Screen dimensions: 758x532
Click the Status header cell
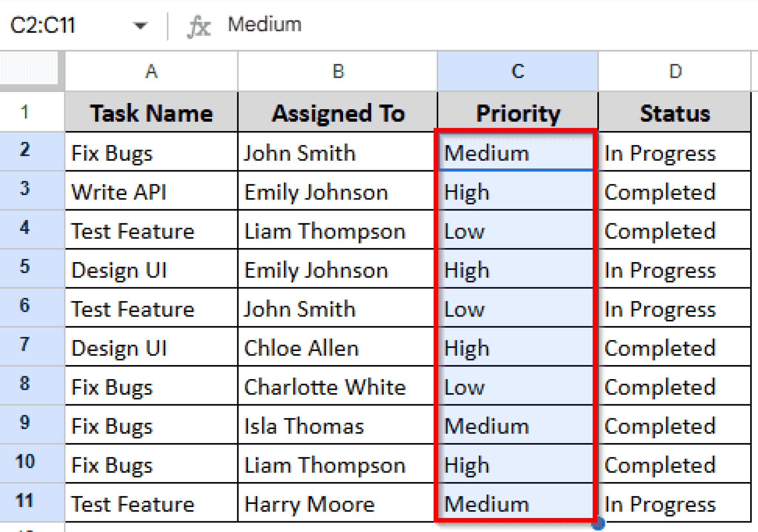point(674,113)
